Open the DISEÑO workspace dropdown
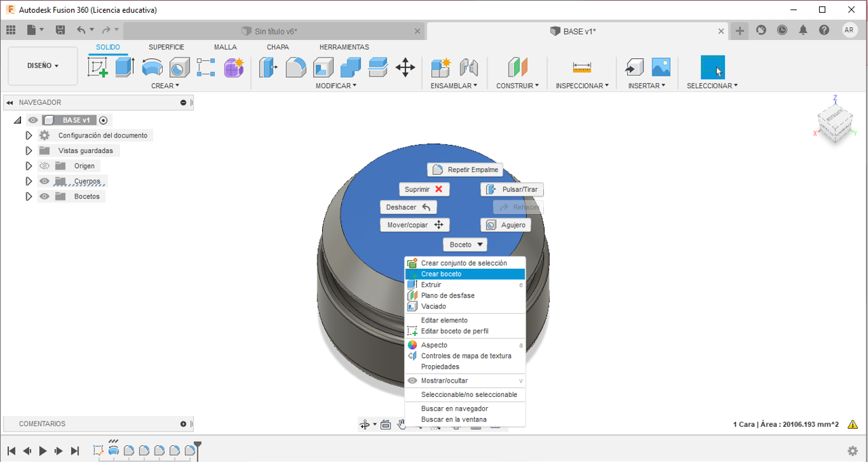 (43, 66)
